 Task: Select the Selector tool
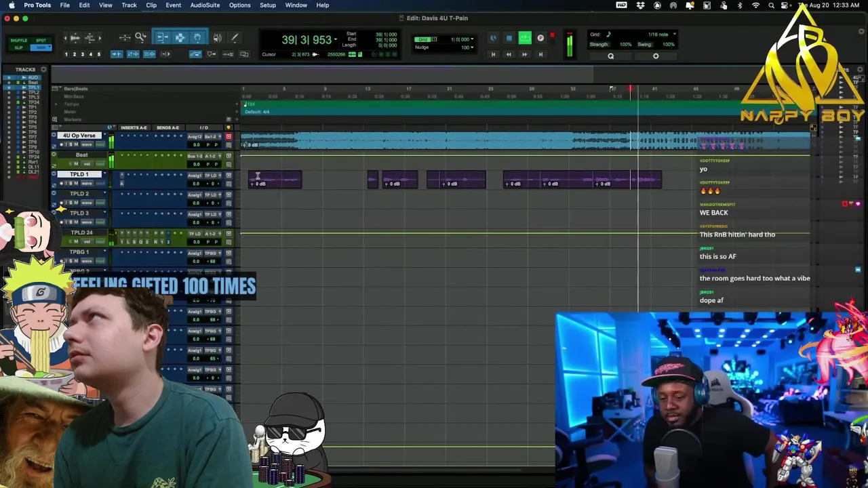pos(180,38)
